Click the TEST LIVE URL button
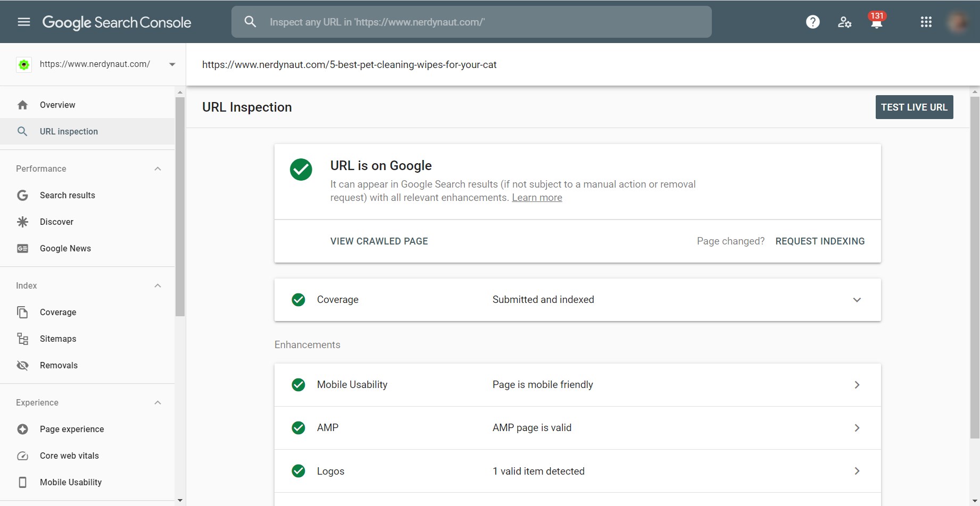The image size is (980, 506). click(x=914, y=107)
